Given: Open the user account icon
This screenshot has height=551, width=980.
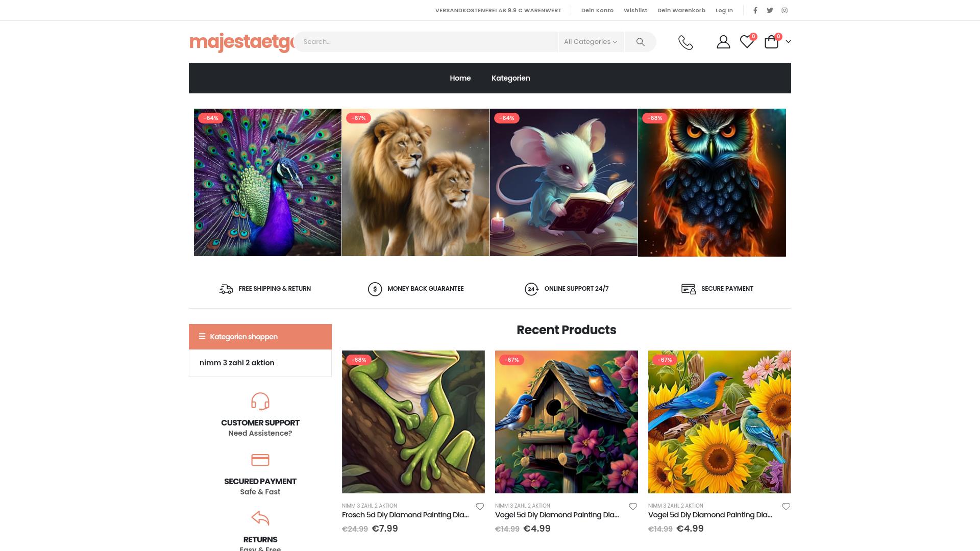Looking at the screenshot, I should tap(723, 42).
